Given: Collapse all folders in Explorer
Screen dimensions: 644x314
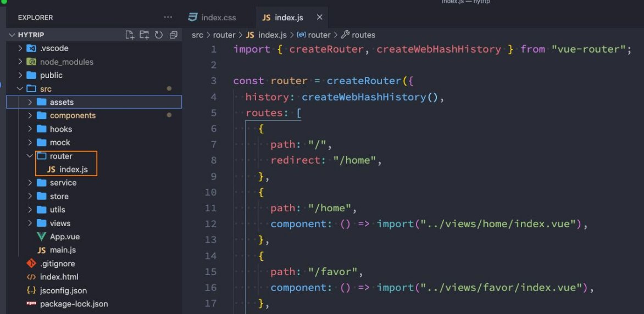Looking at the screenshot, I should 173,35.
